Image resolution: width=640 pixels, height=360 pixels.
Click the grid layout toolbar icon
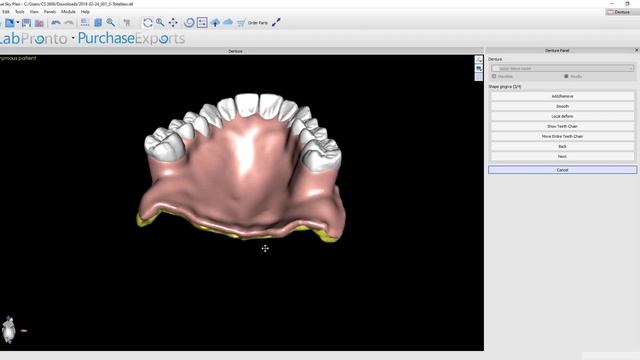[x=85, y=23]
